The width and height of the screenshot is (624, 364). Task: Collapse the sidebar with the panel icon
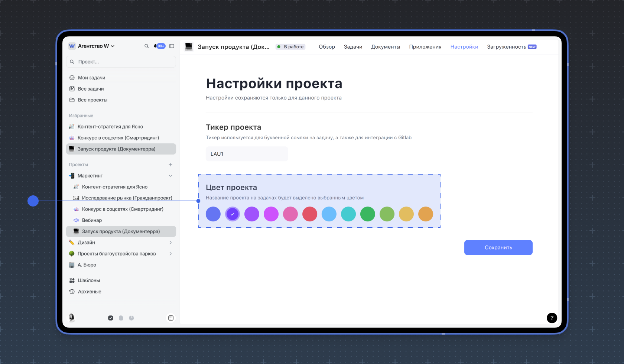coord(172,46)
